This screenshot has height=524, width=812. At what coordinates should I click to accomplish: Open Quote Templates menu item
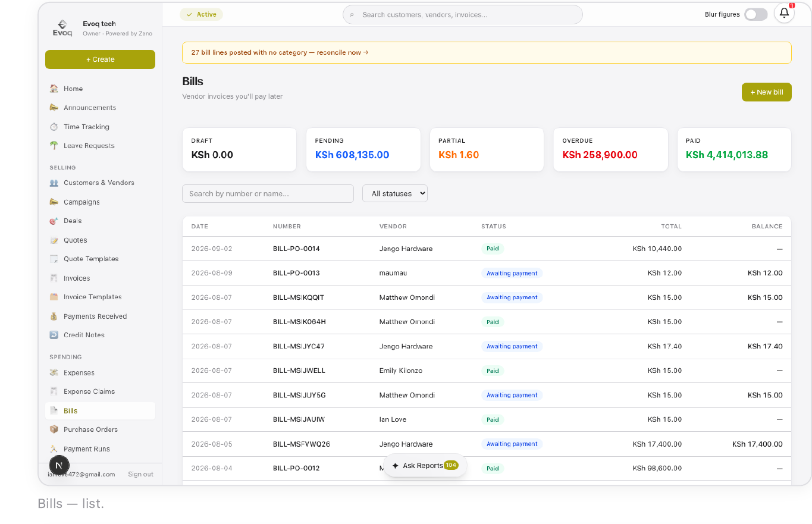100,259
